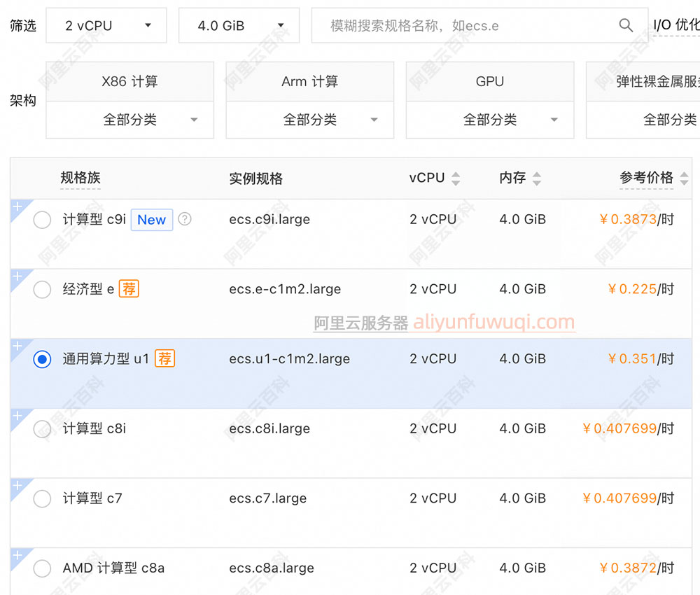Click 计算型 c9i family name
Viewport: 700px width, 595px height.
(94, 219)
